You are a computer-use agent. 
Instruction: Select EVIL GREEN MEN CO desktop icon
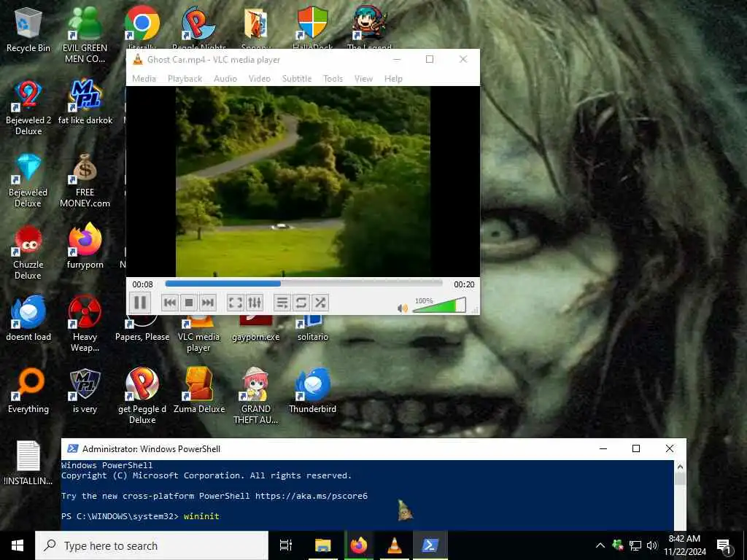click(x=85, y=34)
